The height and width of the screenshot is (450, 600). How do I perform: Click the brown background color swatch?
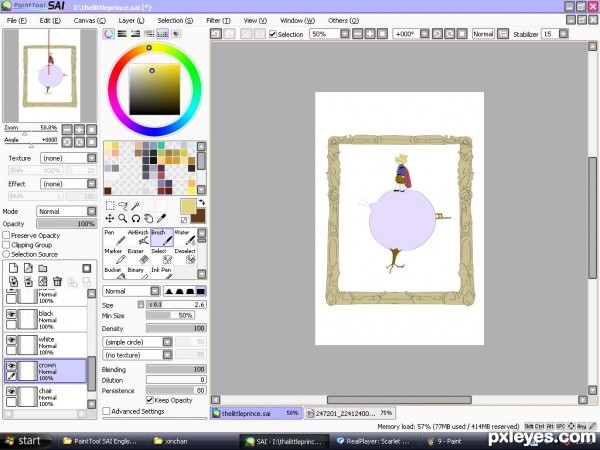[200, 217]
